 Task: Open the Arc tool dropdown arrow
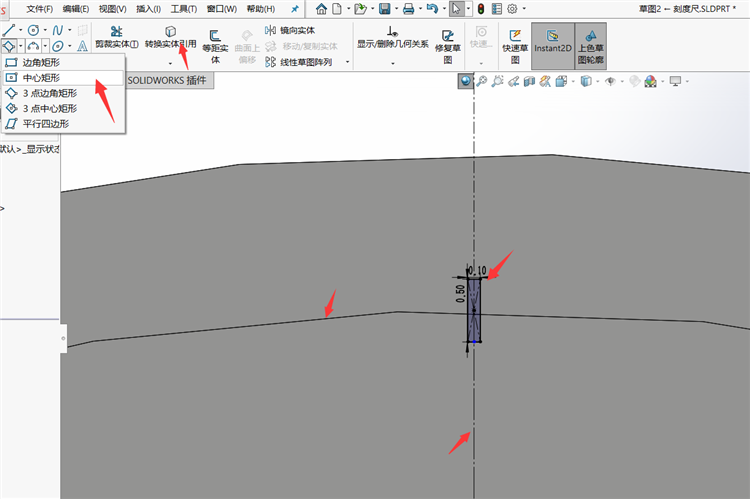45,46
